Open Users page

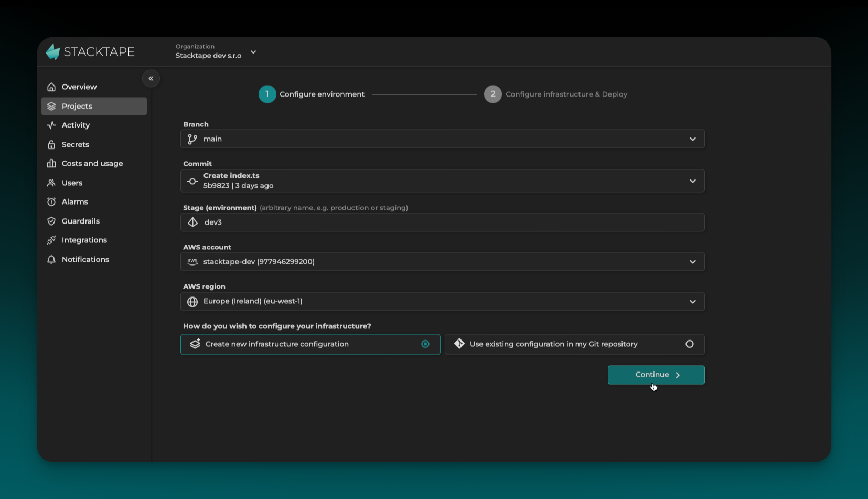point(94,183)
